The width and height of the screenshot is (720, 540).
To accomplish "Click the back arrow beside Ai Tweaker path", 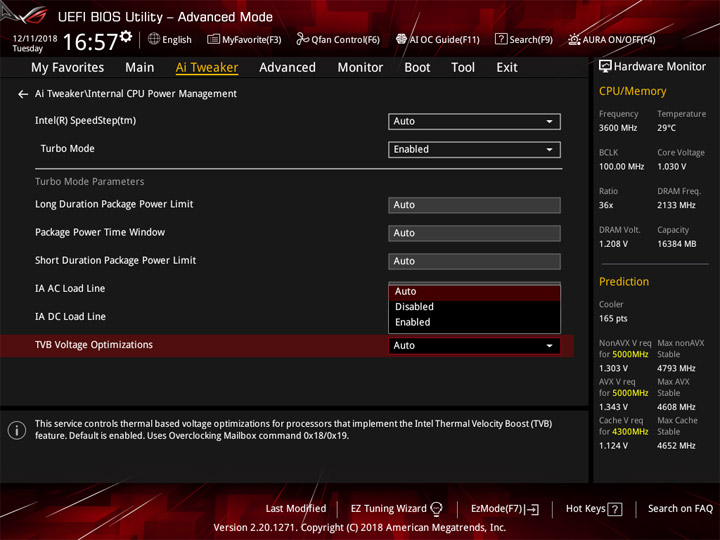I will pos(22,94).
